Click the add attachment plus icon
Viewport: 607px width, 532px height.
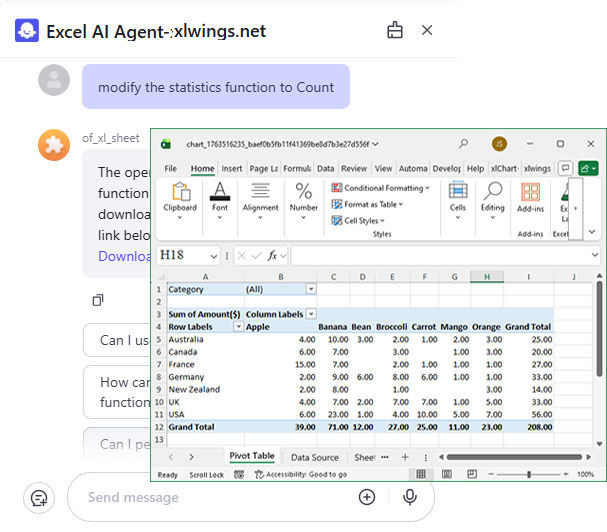367,497
